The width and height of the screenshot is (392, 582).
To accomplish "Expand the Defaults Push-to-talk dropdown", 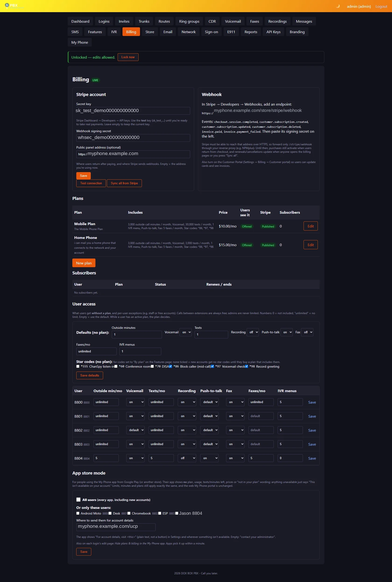I will click(287, 332).
